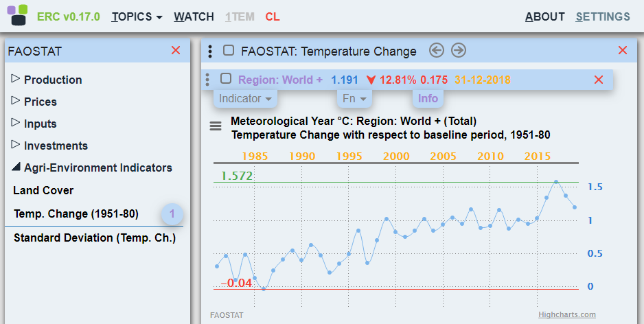This screenshot has width=644, height=324.
Task: Expand the Investments tree node
Action: click(x=16, y=145)
